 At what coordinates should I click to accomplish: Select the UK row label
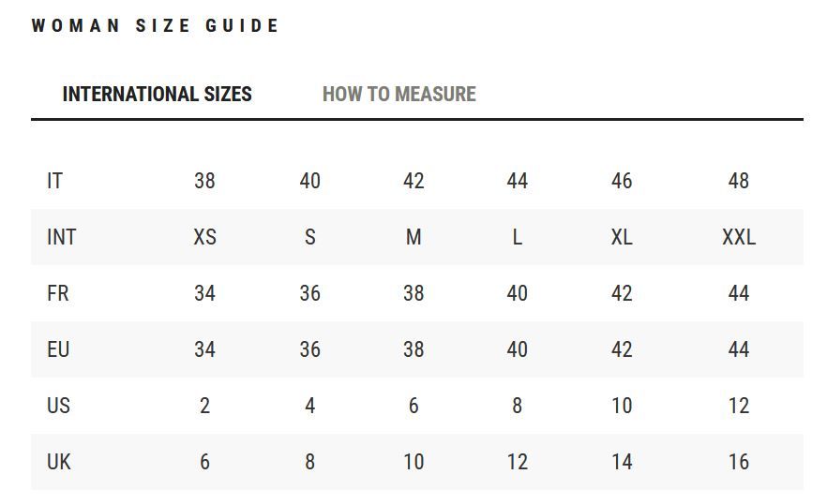(58, 462)
